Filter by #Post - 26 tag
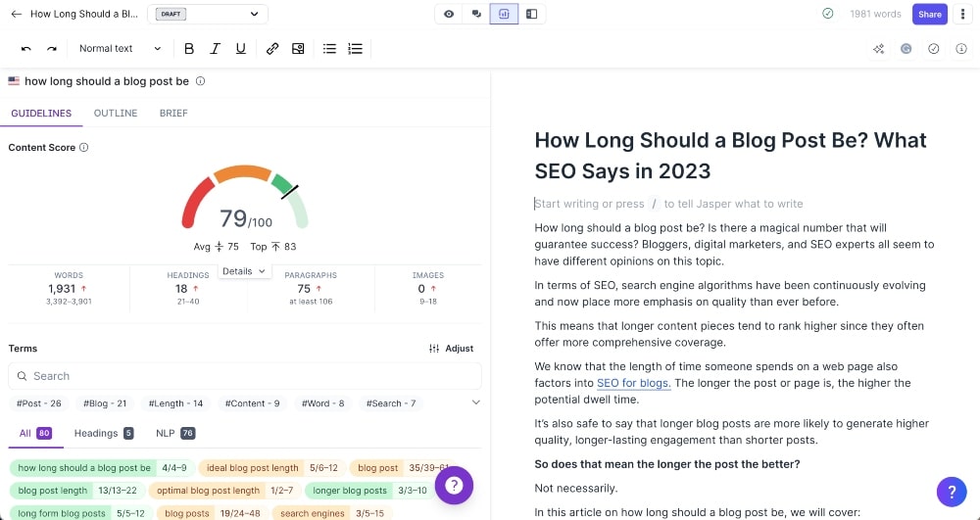The width and height of the screenshot is (980, 520). click(39, 403)
